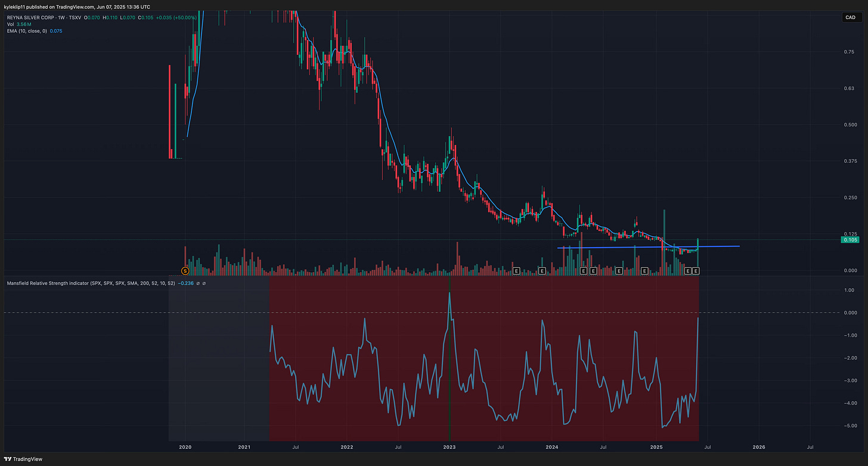Screen dimensions: 868x466
Task: Click the most recent E earnings marker
Action: tap(696, 271)
